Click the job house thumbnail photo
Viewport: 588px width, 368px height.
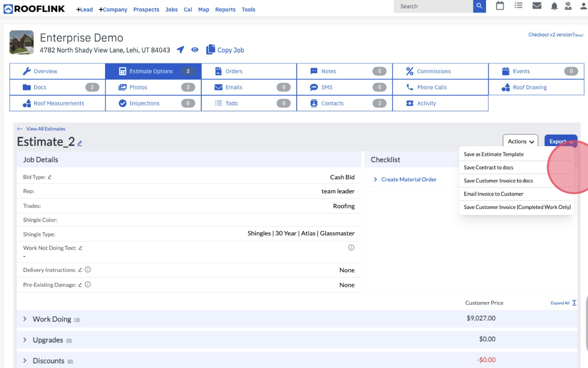point(21,42)
